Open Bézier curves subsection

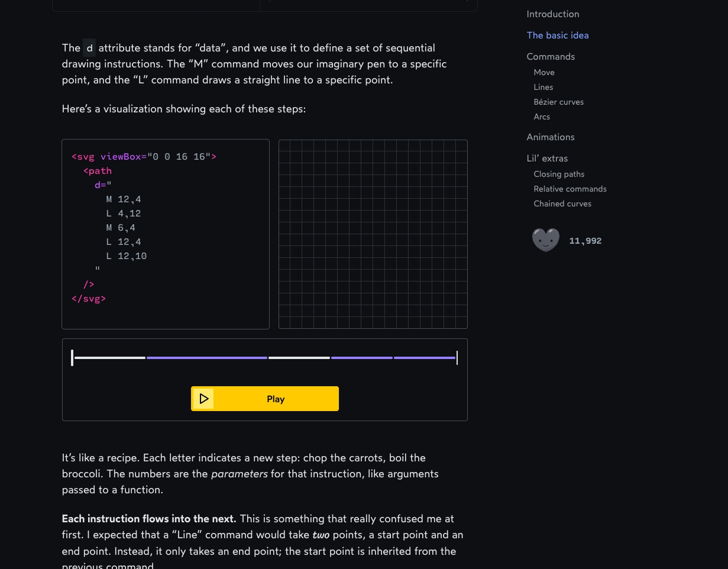[558, 102]
